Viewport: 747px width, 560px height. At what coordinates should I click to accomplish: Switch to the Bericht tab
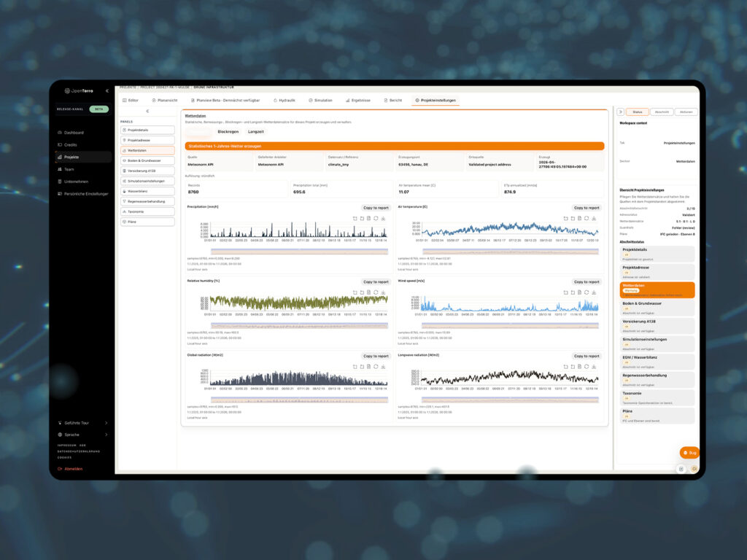point(393,101)
